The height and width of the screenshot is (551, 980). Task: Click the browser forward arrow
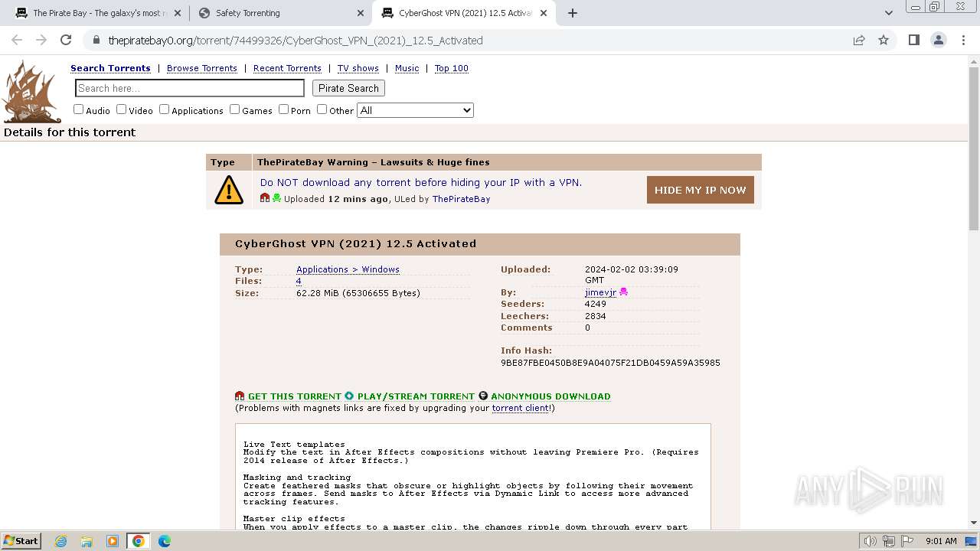click(41, 41)
